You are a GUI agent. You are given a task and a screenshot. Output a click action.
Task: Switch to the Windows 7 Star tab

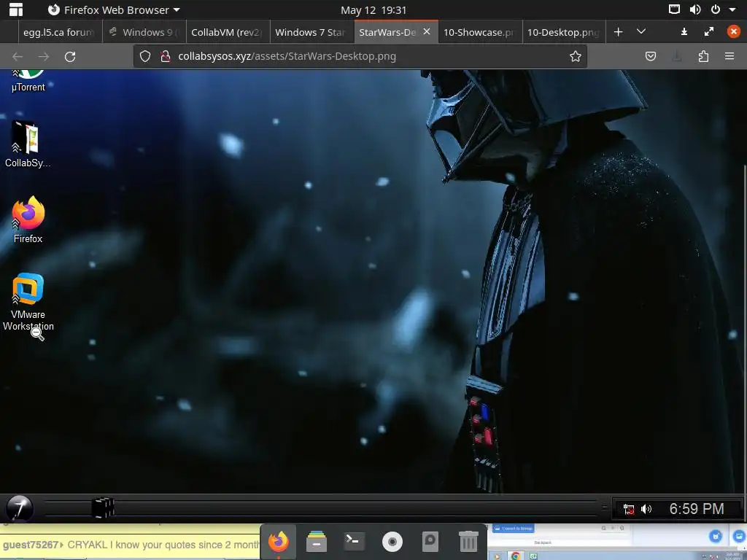coord(311,32)
